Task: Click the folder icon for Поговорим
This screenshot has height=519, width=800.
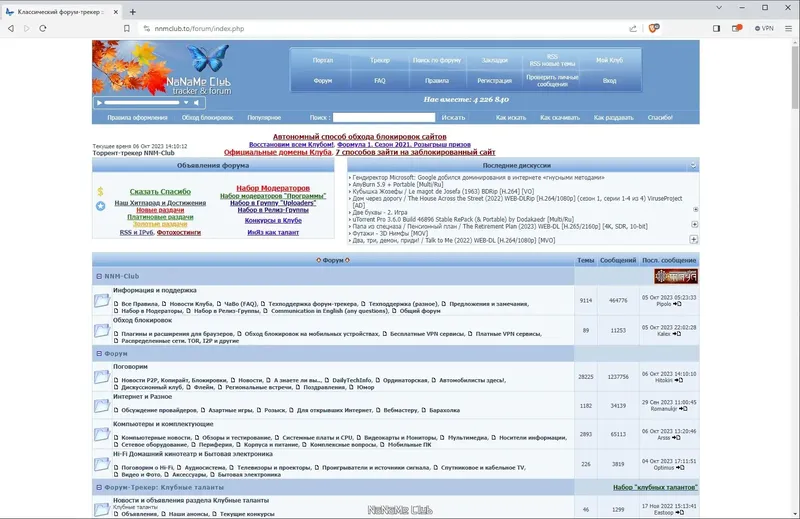Action: tap(102, 377)
